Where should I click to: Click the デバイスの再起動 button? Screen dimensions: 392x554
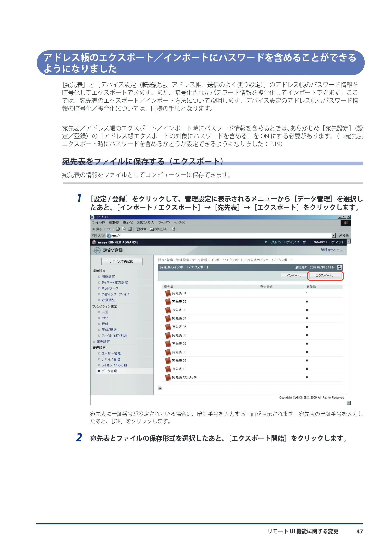pyautogui.click(x=122, y=261)
